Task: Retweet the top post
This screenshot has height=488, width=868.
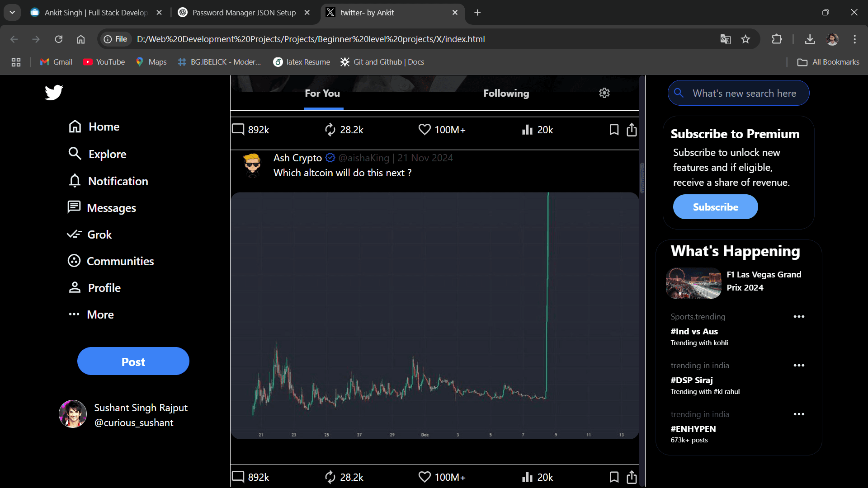Action: pos(330,130)
